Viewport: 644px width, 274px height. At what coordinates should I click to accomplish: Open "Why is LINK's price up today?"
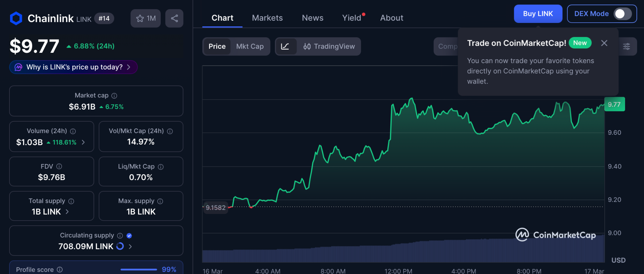pos(74,67)
